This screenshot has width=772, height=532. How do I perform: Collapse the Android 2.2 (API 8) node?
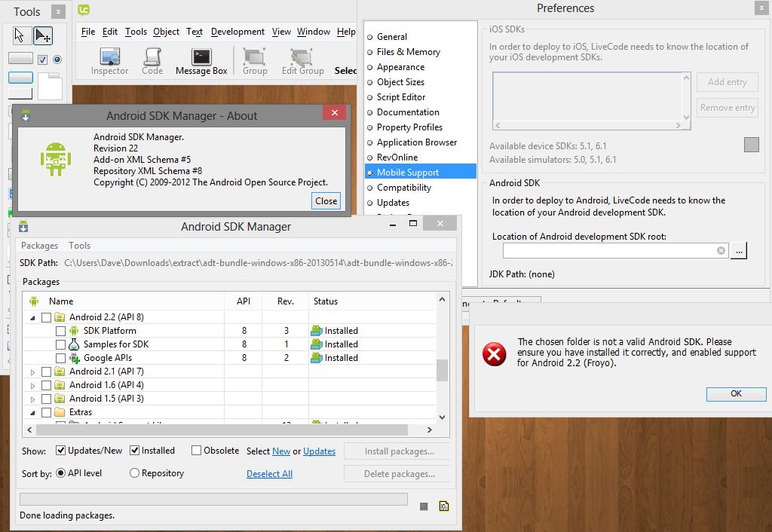[32, 318]
